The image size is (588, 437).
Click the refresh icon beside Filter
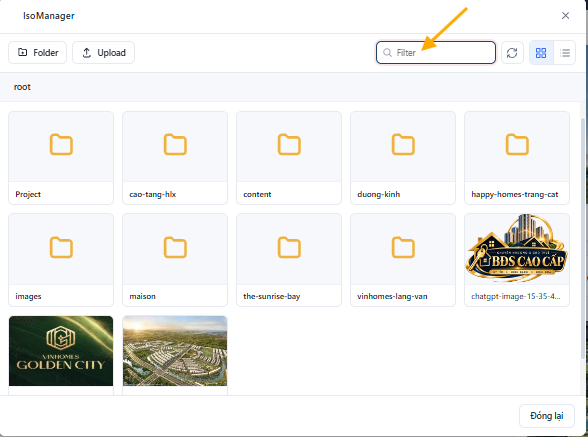[x=512, y=53]
